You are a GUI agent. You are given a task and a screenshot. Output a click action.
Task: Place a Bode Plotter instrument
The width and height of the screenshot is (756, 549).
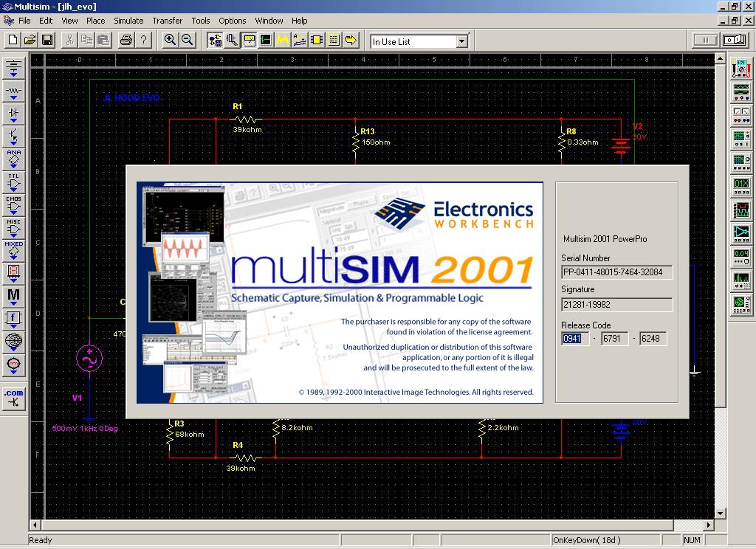[x=741, y=162]
